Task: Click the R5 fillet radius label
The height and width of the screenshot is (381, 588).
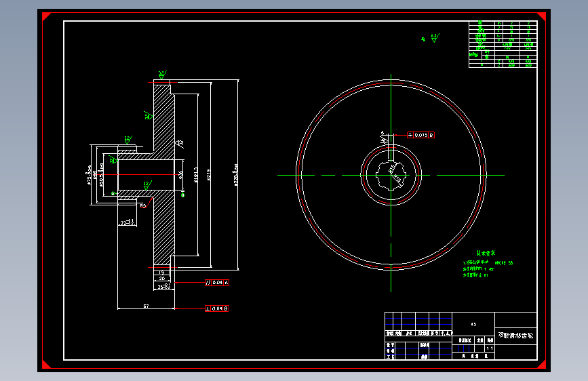Action: (142, 205)
